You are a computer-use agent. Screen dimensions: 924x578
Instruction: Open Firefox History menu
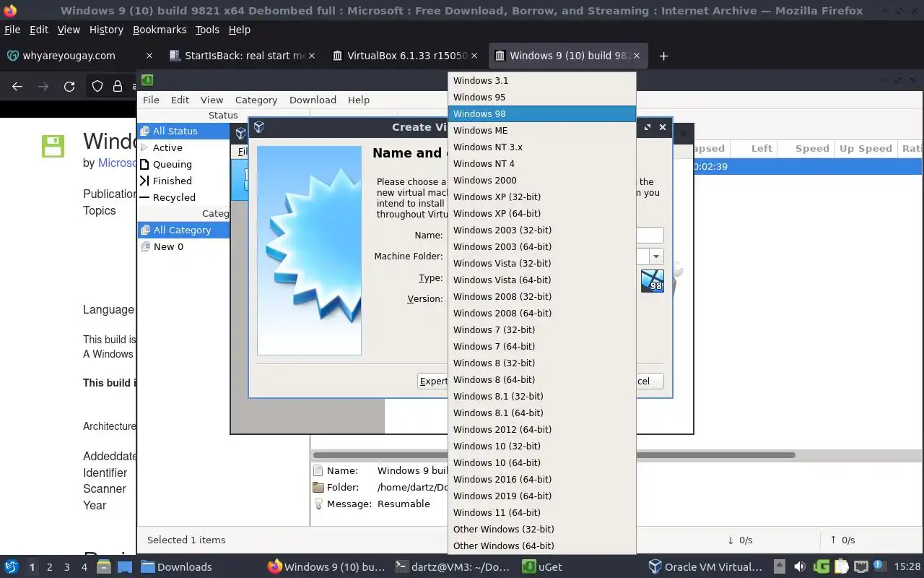(x=106, y=30)
